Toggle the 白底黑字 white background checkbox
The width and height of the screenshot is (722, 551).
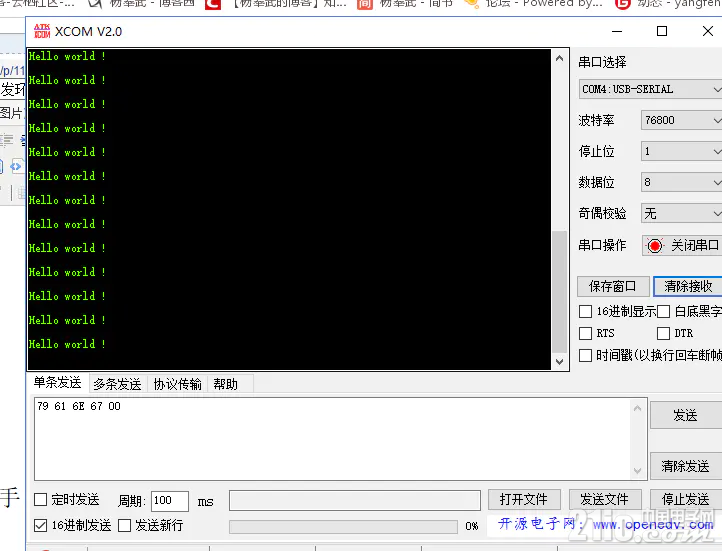[x=663, y=312]
